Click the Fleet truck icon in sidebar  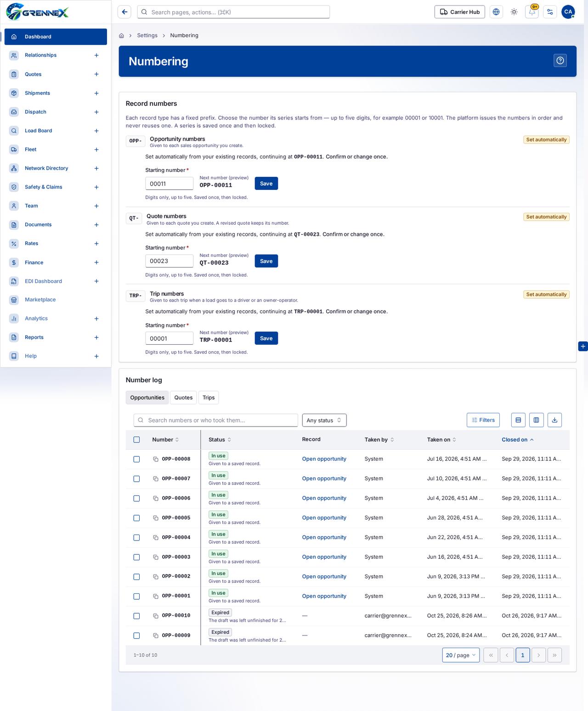coord(14,149)
